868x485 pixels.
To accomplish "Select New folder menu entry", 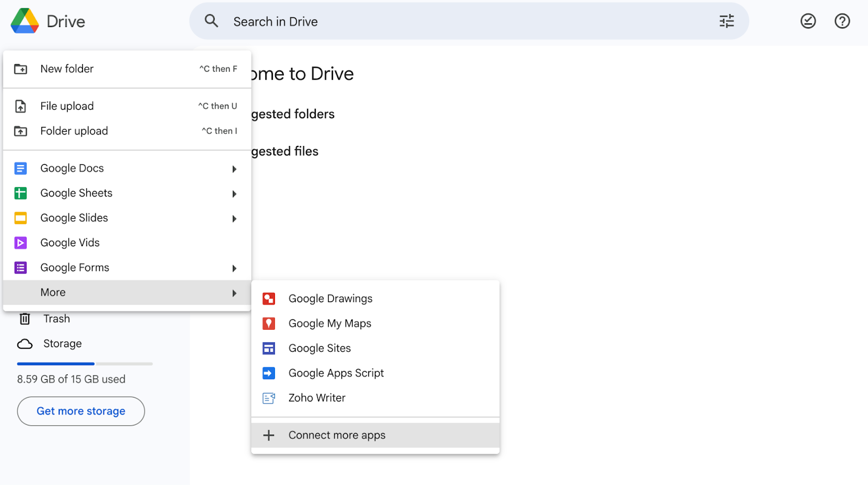I will pos(127,69).
